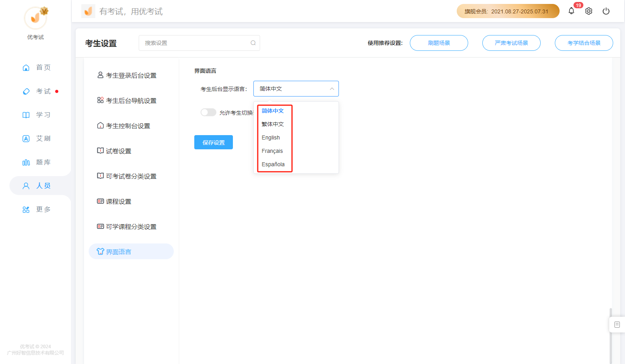Click the 保存设置 button

point(214,142)
